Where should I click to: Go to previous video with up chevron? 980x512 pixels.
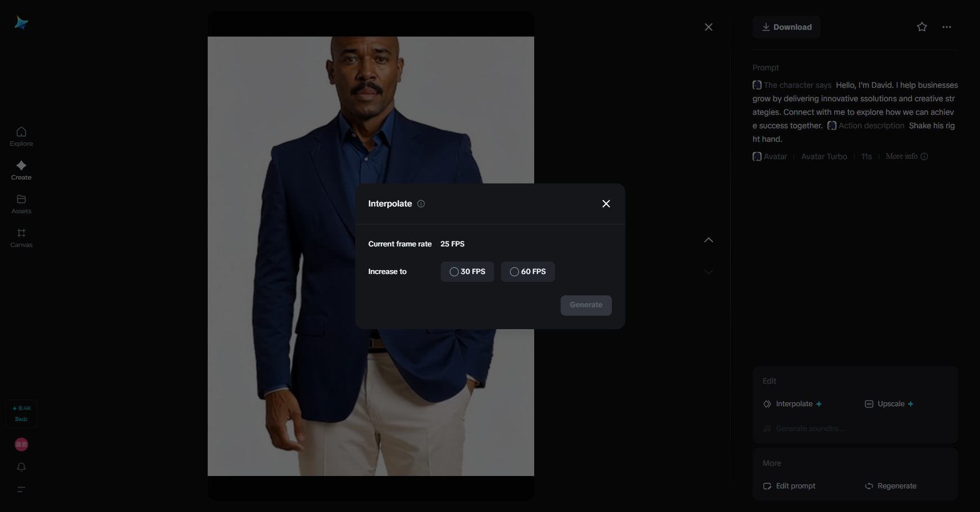pyautogui.click(x=709, y=240)
